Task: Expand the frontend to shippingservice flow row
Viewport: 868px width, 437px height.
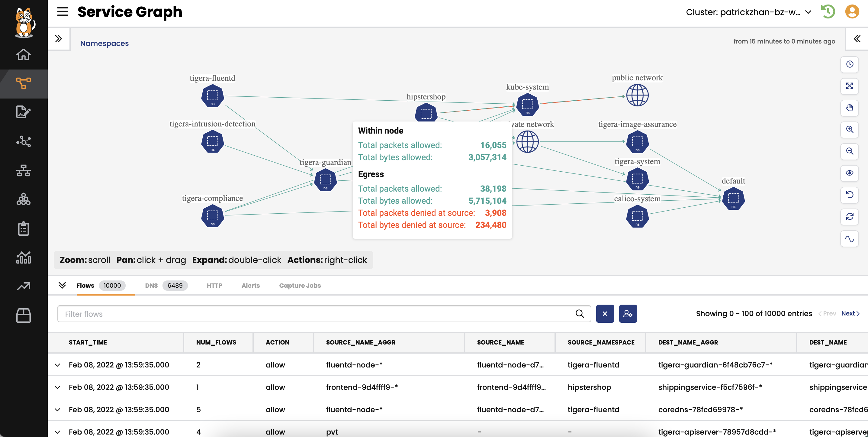Action: pos(57,387)
